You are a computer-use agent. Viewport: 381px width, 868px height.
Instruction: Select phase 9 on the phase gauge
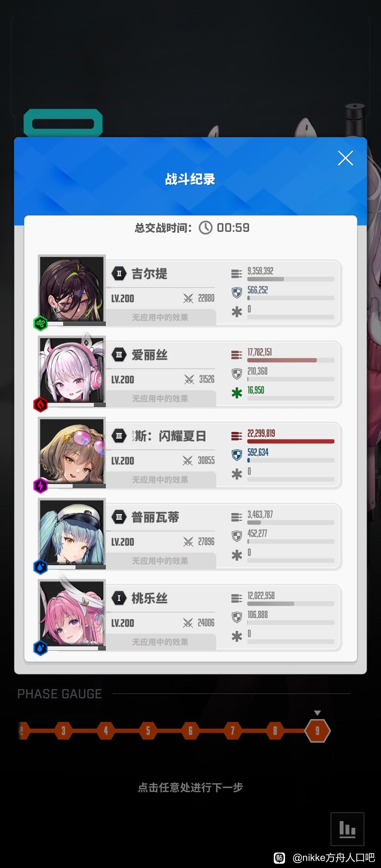(x=317, y=730)
